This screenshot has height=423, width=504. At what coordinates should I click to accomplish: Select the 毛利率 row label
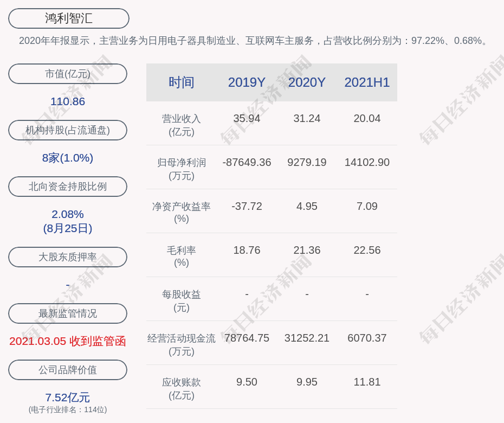[181, 257]
